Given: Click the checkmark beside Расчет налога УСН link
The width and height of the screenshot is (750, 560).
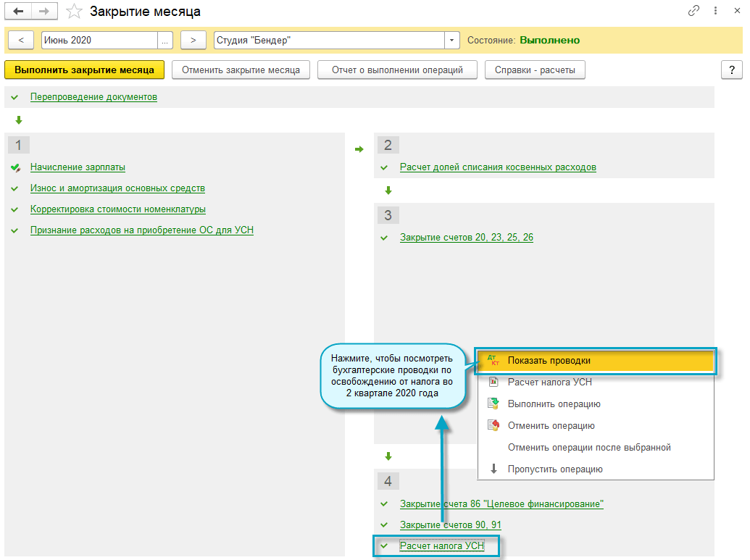Looking at the screenshot, I should pyautogui.click(x=384, y=546).
